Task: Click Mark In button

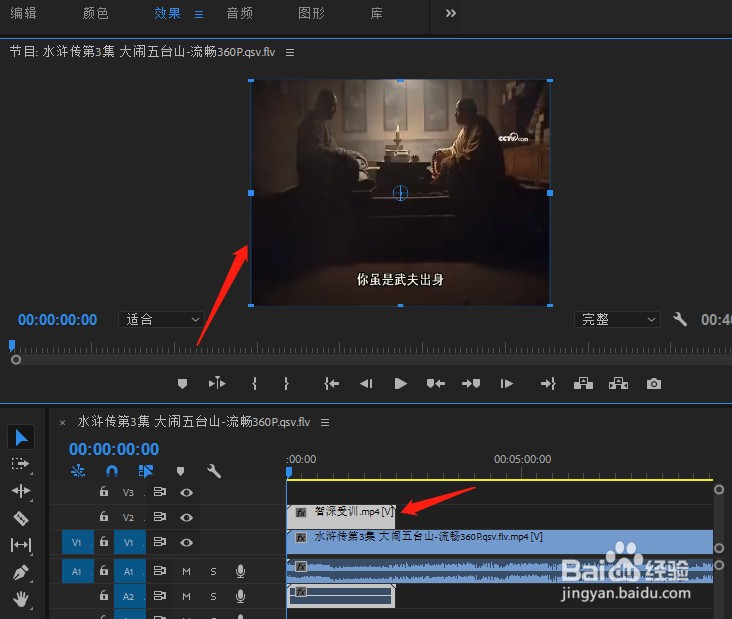Action: (254, 384)
